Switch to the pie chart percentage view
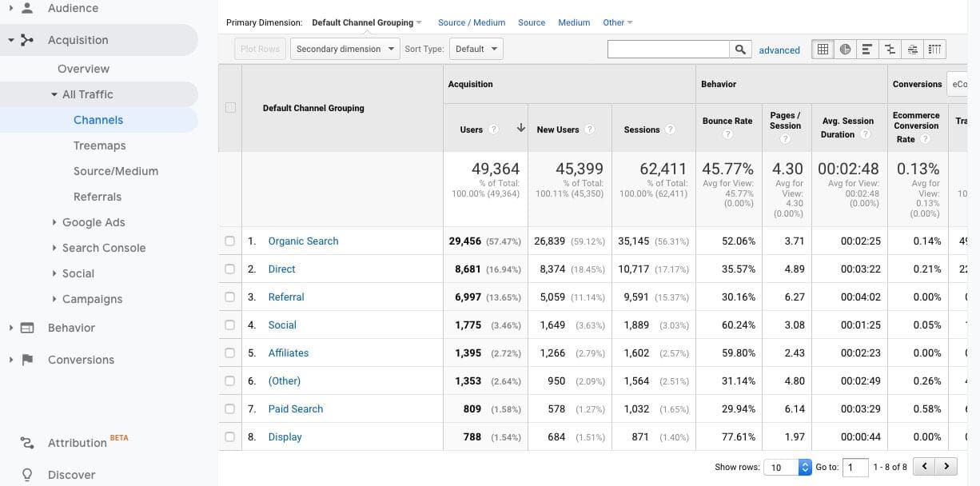This screenshot has height=486, width=980. [x=845, y=49]
